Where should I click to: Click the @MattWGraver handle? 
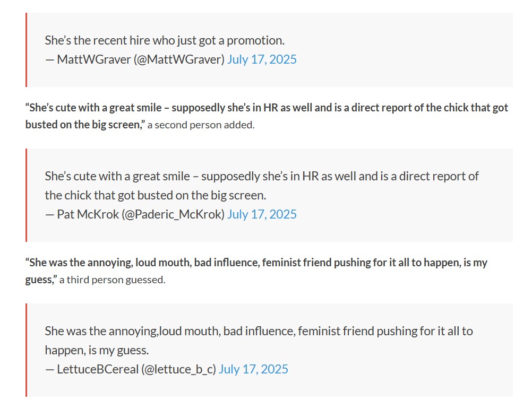pos(179,59)
